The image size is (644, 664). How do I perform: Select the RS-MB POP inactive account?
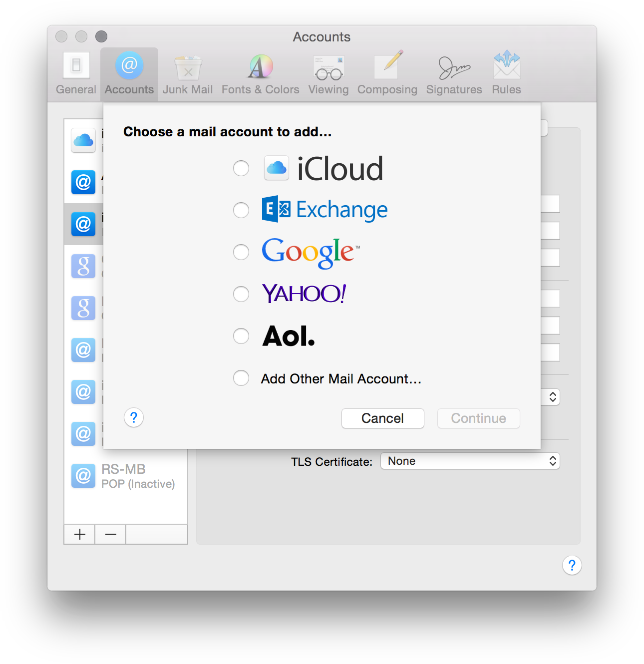point(126,476)
